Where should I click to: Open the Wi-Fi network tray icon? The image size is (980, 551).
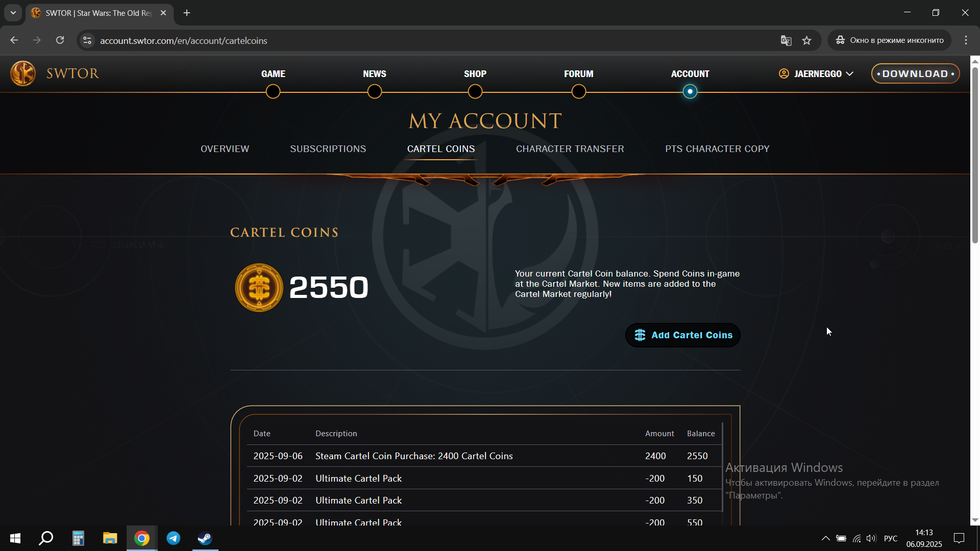[x=856, y=538]
